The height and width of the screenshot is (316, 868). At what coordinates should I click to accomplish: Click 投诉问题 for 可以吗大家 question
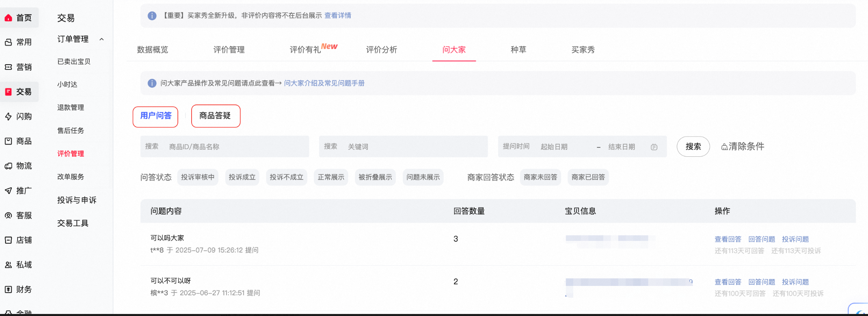coord(795,239)
